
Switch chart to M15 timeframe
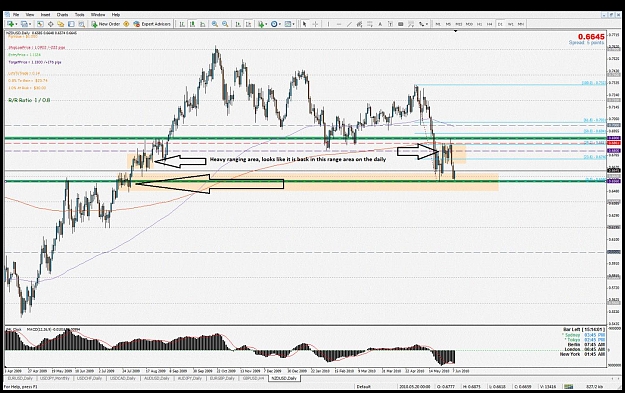[459, 24]
